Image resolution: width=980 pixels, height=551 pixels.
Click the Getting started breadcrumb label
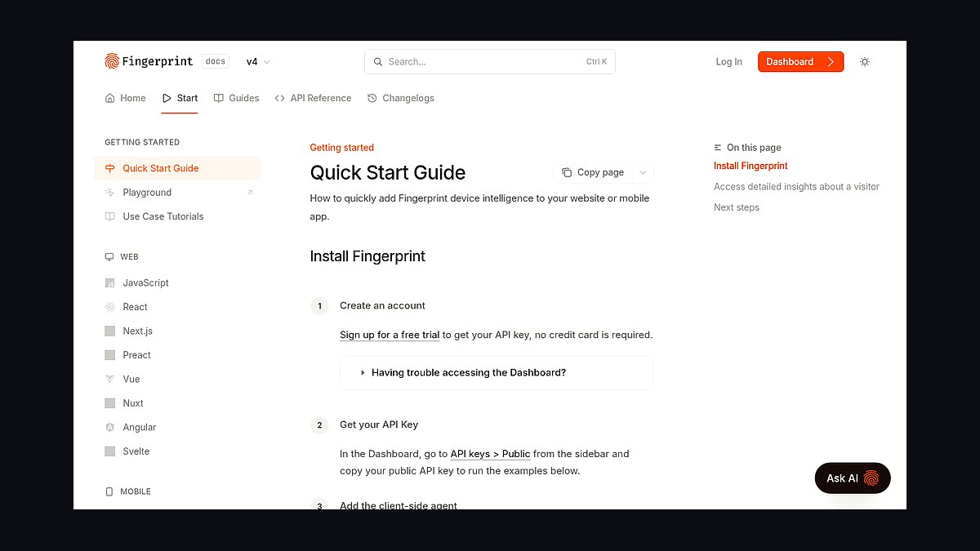[342, 148]
